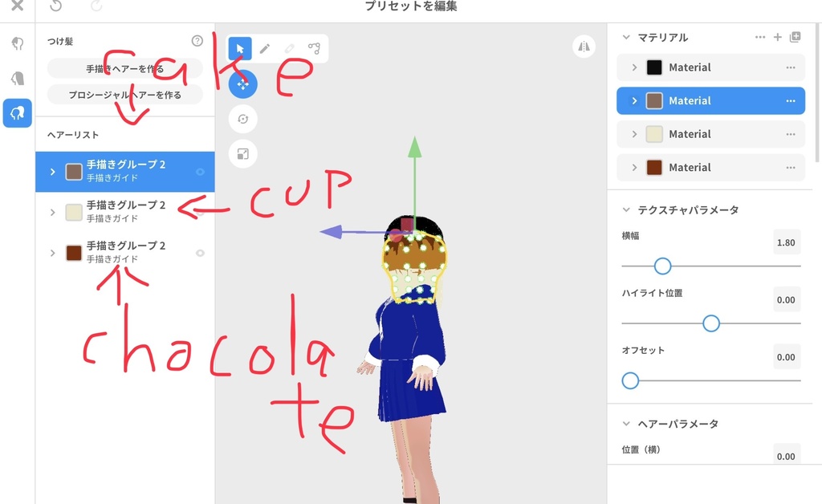Expand the selected brown Material entry
Image resolution: width=822 pixels, height=504 pixels.
tap(636, 100)
